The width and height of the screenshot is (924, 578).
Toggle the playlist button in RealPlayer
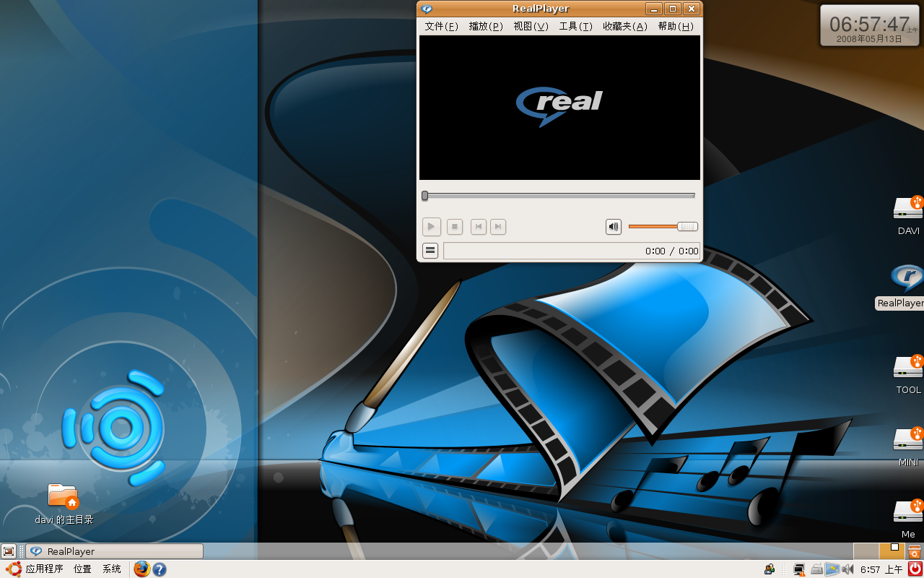click(430, 251)
